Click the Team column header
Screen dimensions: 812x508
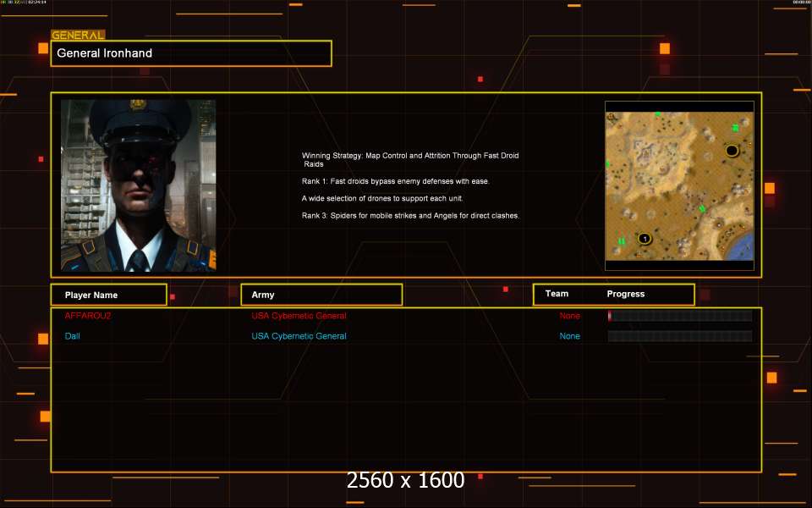tap(557, 294)
